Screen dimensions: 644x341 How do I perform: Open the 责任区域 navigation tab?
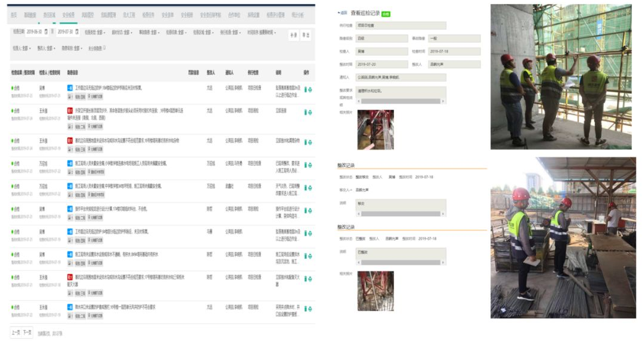(49, 15)
